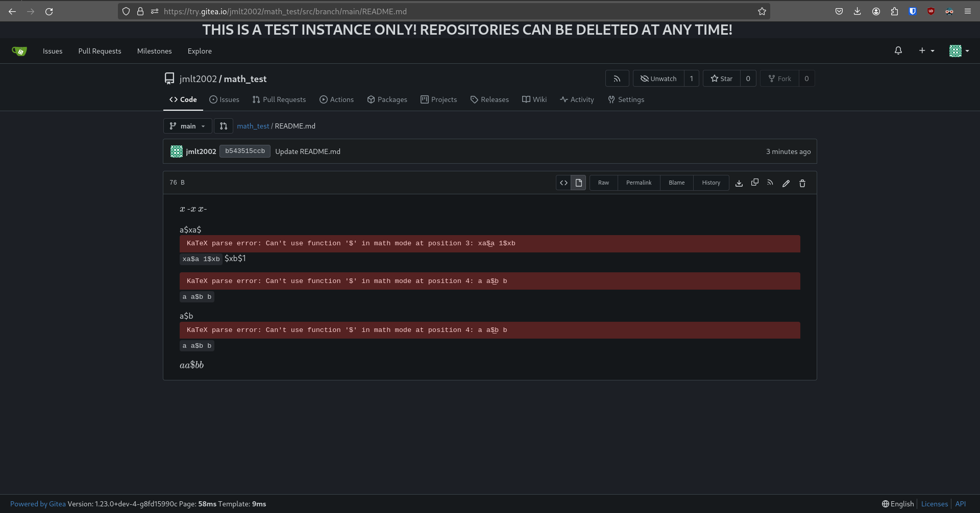Open commit b543515ccb link
Viewport: 980px width, 513px height.
[244, 151]
